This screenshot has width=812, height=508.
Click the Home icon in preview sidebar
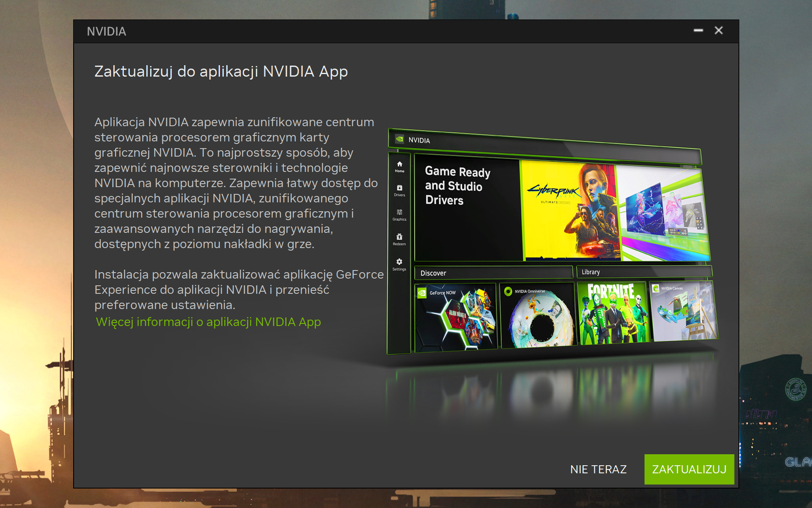399,165
